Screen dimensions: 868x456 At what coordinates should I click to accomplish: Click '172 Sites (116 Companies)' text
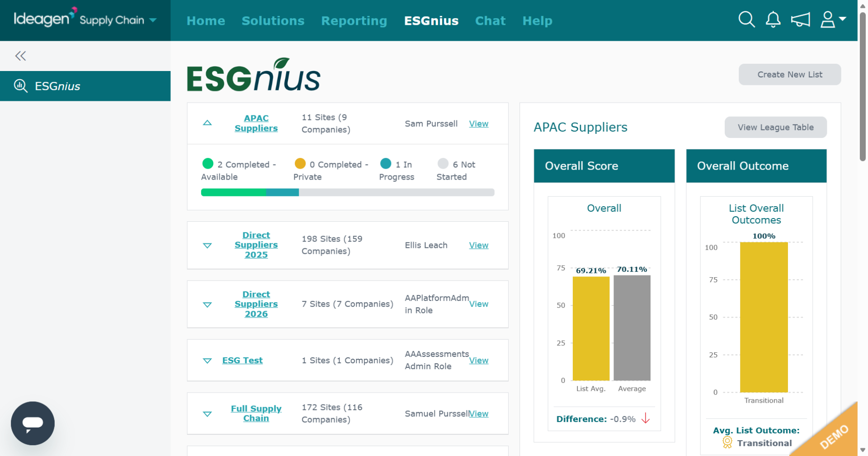tap(332, 413)
